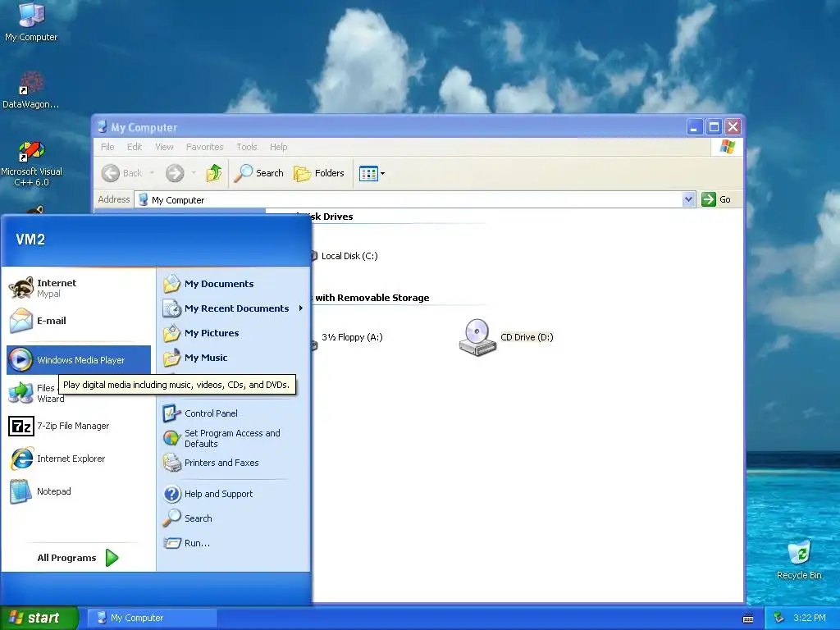Click the My Computer window title bar
This screenshot has width=840, height=630.
(391, 127)
